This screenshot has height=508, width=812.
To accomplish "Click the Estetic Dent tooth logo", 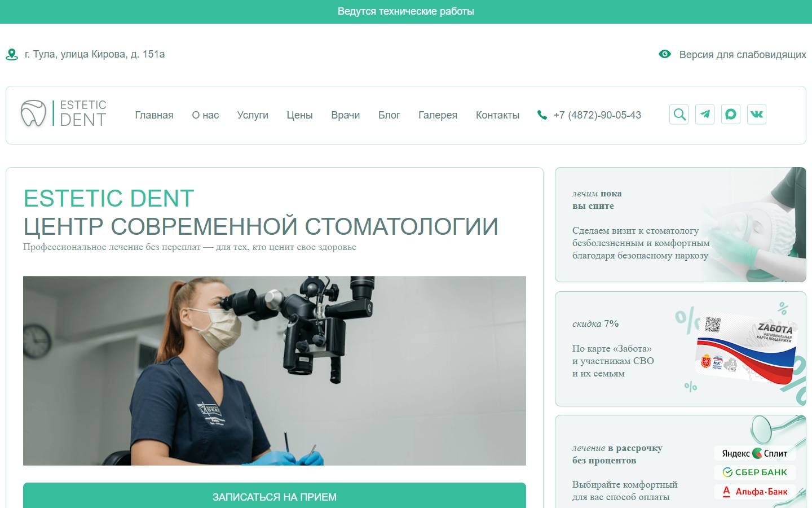I will click(64, 113).
